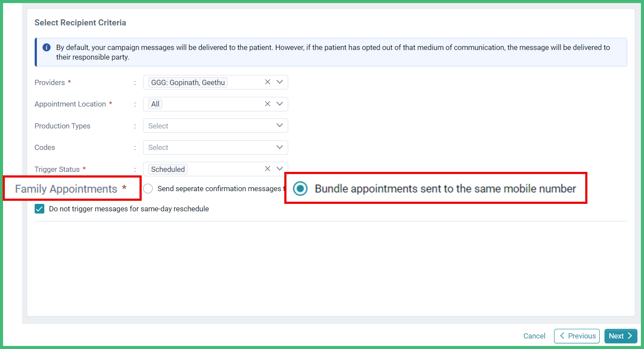Image resolution: width=644 pixels, height=349 pixels.
Task: Clear the Providers selection with X icon
Action: click(x=268, y=82)
